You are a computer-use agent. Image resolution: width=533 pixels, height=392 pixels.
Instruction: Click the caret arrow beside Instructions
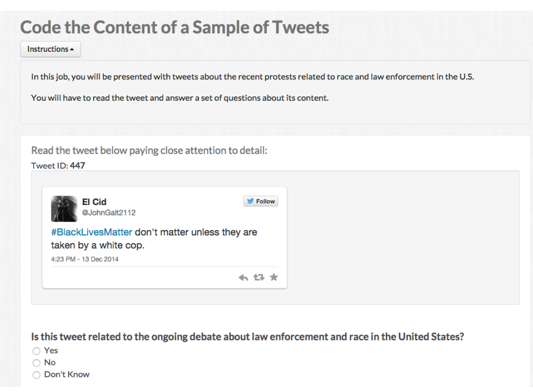point(72,50)
